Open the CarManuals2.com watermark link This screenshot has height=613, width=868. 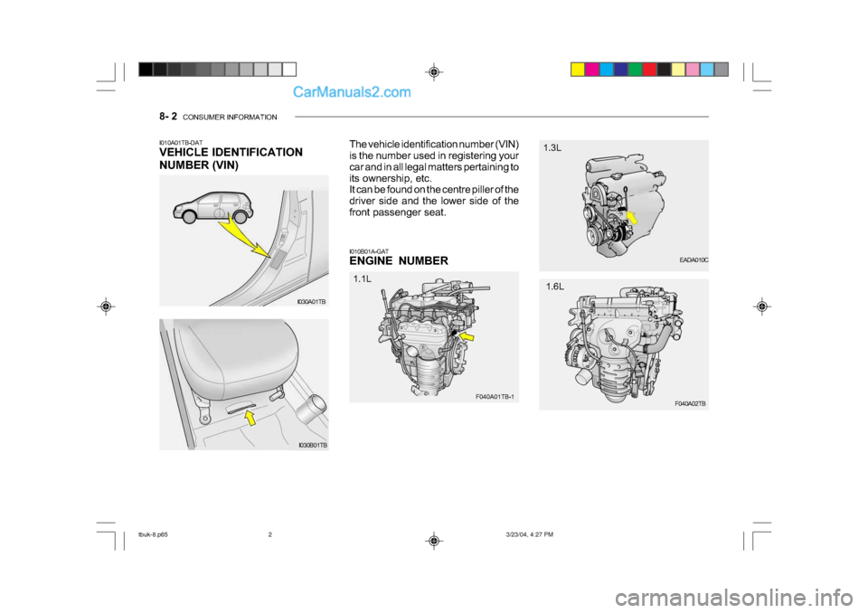353,91
